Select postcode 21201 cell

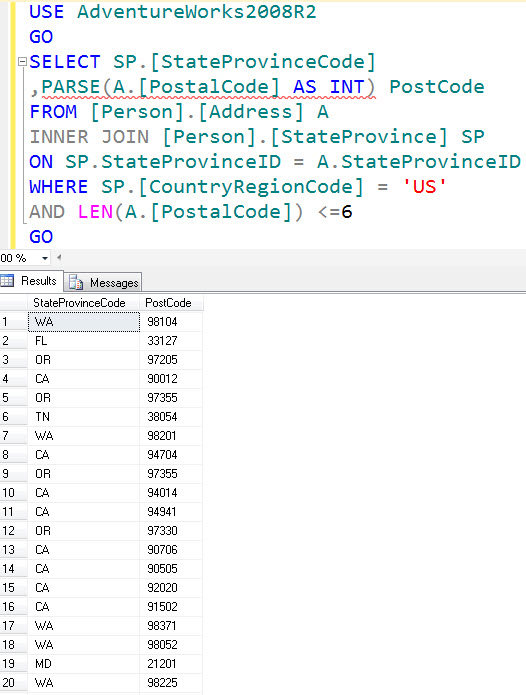coord(171,664)
